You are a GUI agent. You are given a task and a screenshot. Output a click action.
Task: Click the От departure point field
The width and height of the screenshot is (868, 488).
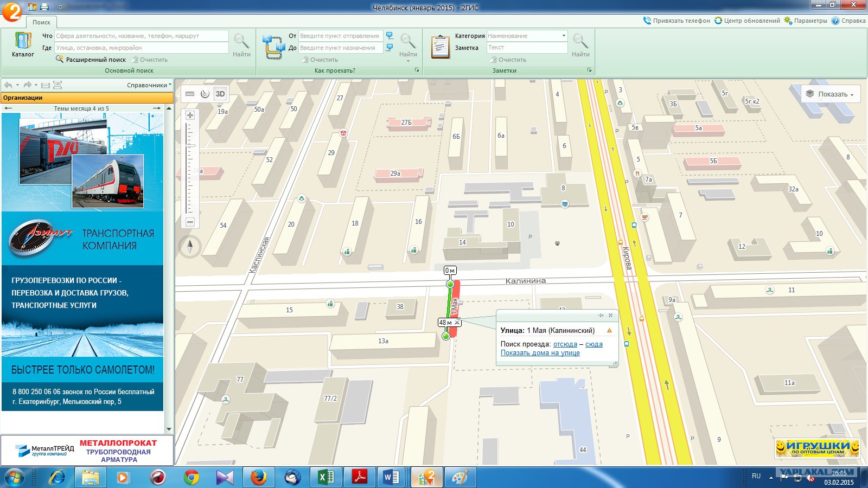pyautogui.click(x=341, y=36)
